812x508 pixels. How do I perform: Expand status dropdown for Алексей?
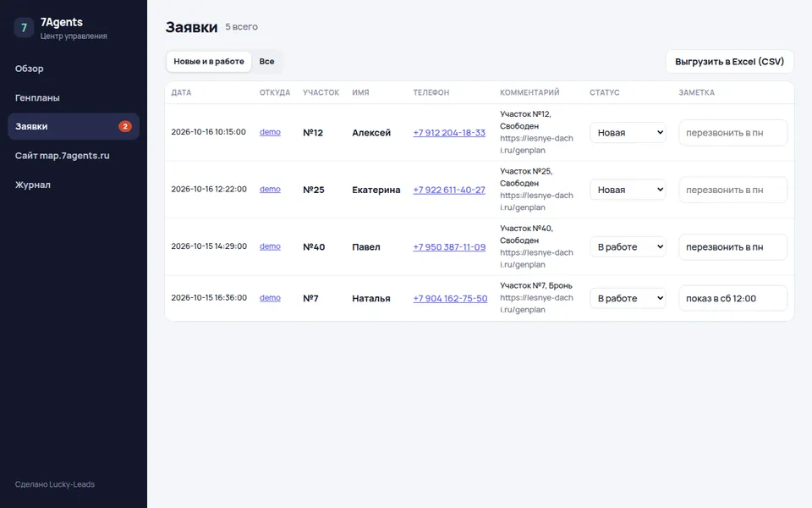628,133
